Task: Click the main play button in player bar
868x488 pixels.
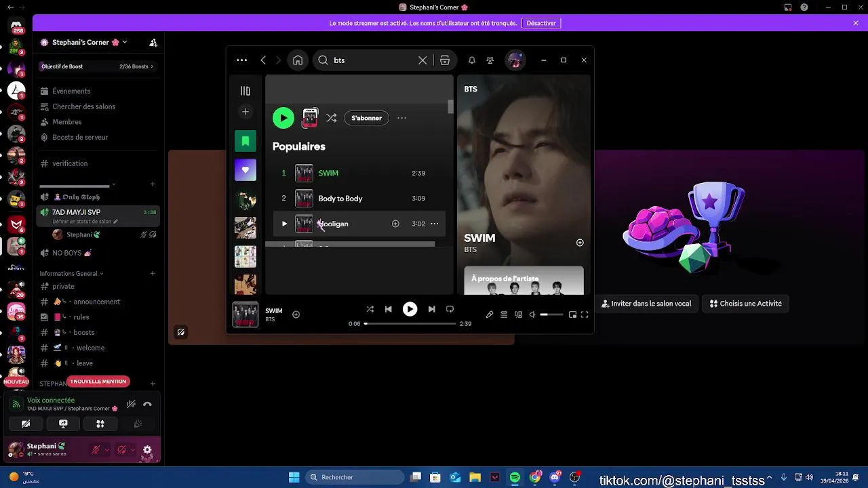Action: point(410,309)
